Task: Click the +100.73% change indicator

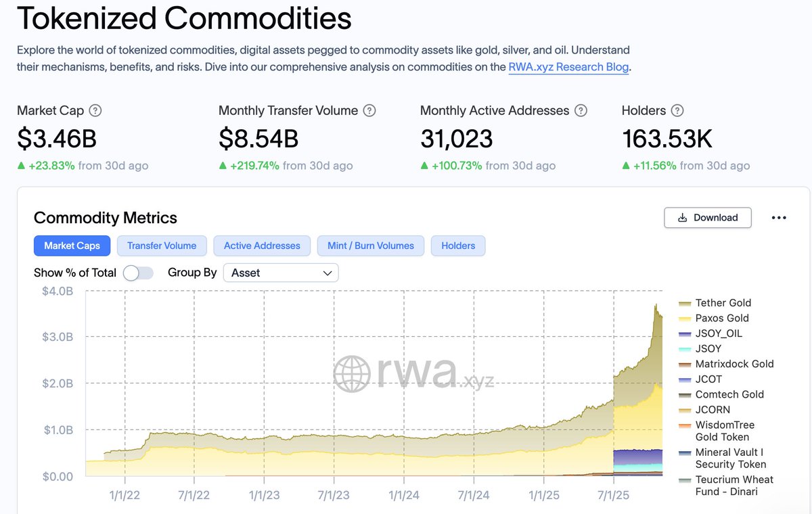Action: tap(451, 166)
